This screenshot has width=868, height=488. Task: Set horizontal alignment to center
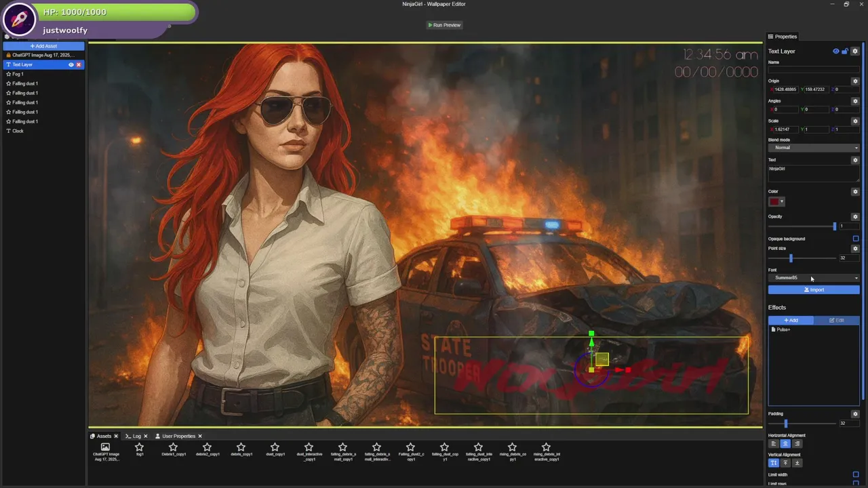[x=785, y=444]
